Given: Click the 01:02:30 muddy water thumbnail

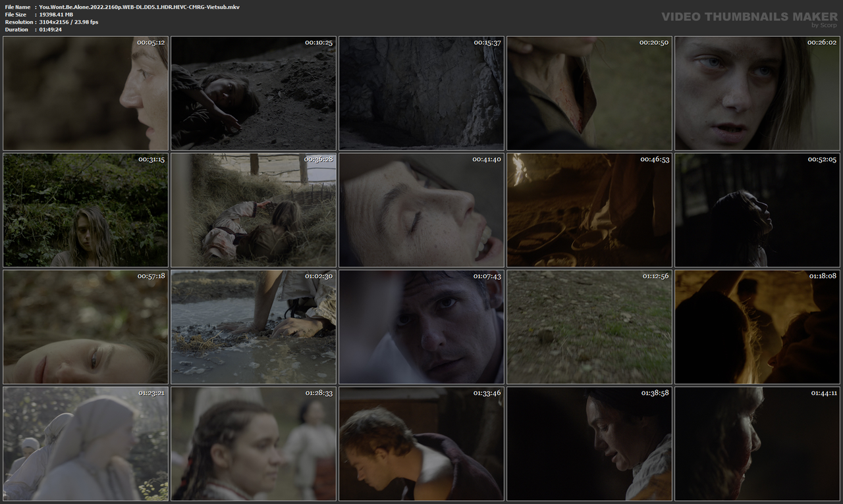Looking at the screenshot, I should [x=254, y=327].
